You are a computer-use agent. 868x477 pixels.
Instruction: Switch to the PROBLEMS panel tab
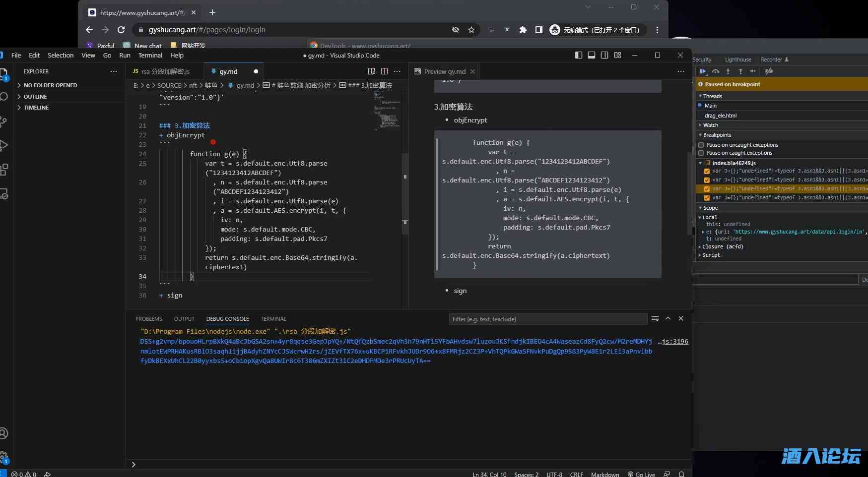click(148, 319)
